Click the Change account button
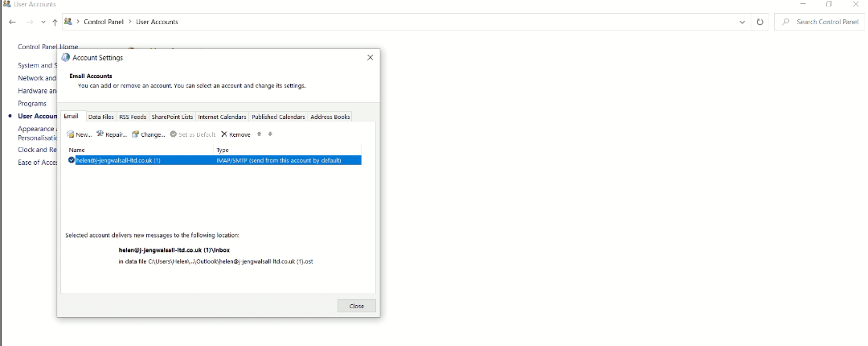Image resolution: width=868 pixels, height=346 pixels. [x=149, y=134]
